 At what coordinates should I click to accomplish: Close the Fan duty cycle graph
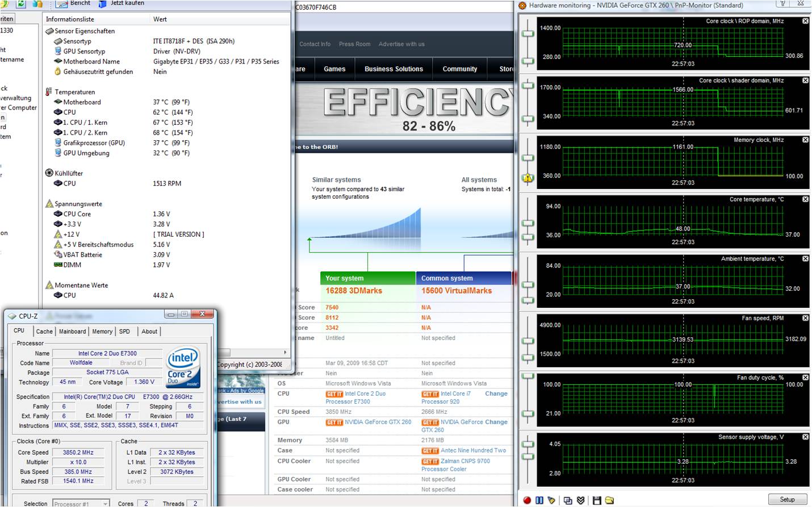pyautogui.click(x=805, y=378)
